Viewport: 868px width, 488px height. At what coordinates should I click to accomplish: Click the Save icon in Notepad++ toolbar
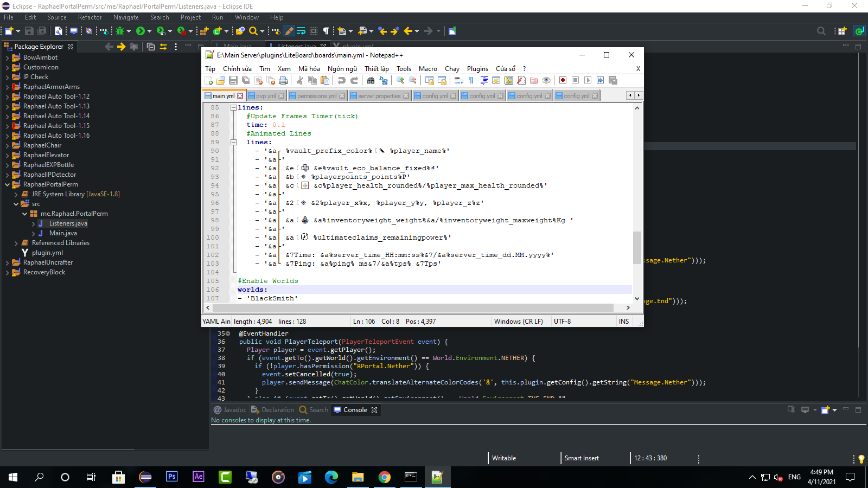(233, 80)
